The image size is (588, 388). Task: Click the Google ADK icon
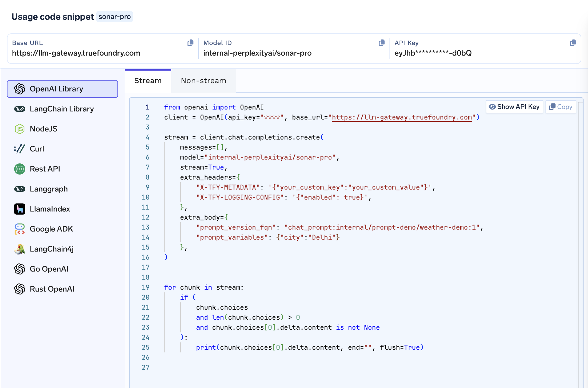(x=20, y=229)
